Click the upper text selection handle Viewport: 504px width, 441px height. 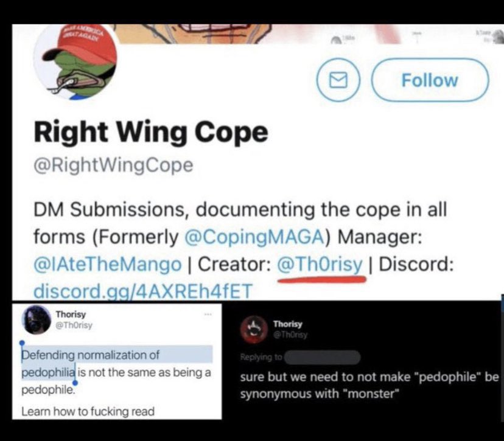(x=22, y=344)
